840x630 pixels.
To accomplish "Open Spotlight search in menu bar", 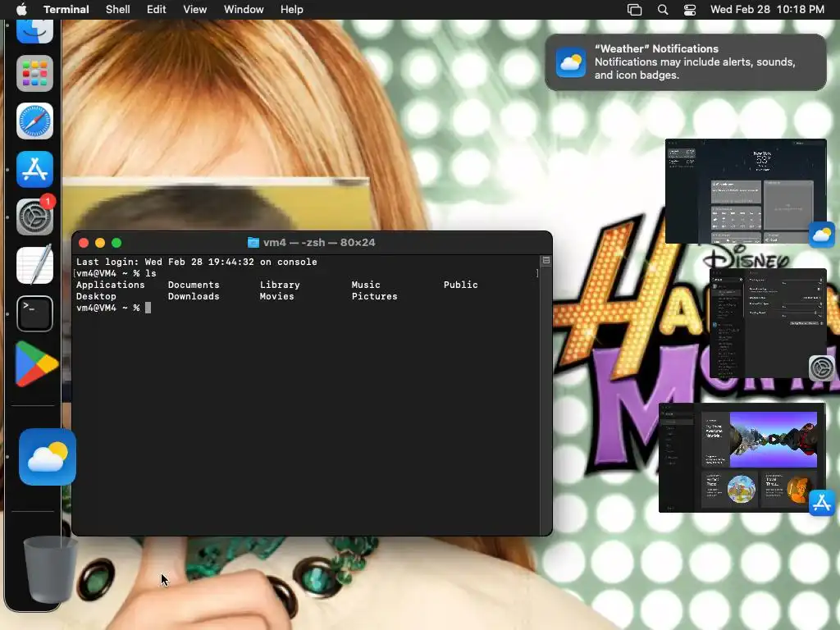I will tap(663, 10).
